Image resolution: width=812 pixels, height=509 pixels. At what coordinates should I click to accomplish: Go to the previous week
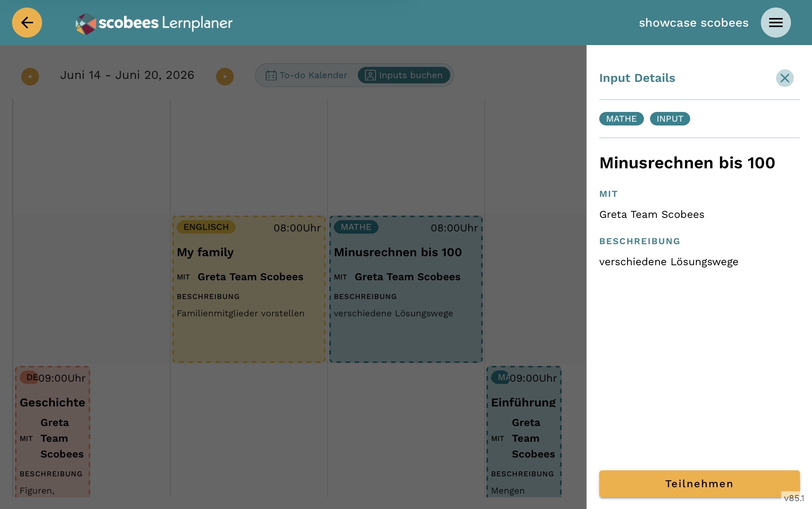tap(30, 77)
